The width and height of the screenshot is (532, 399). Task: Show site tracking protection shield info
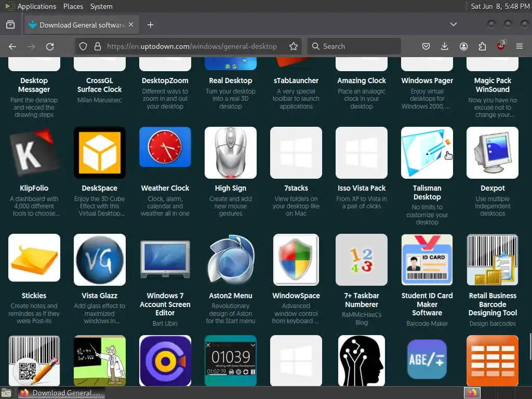83,46
